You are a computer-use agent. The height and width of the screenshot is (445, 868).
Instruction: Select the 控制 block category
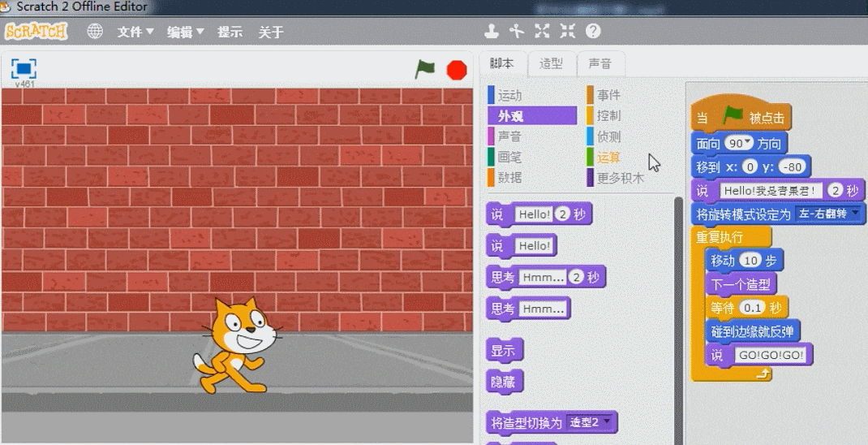608,116
